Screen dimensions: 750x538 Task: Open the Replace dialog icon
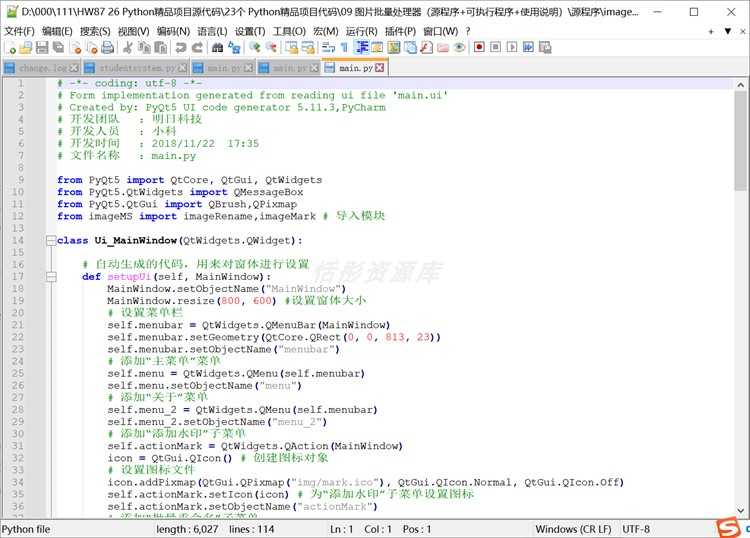[x=234, y=47]
